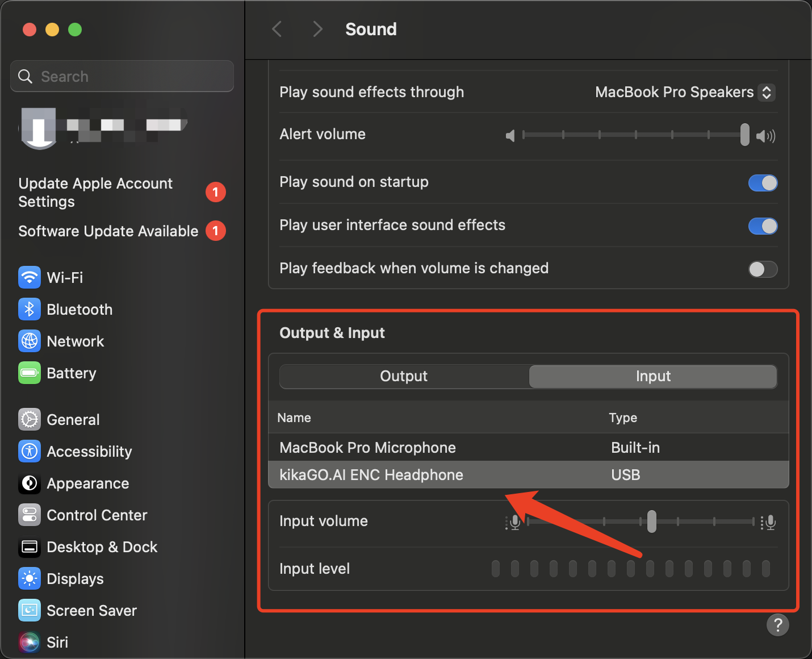The image size is (812, 659).
Task: Go forward using the right chevron
Action: pos(317,30)
